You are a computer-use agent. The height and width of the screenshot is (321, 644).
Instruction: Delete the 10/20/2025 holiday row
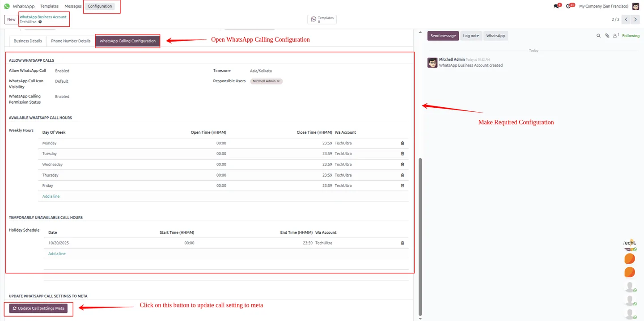click(402, 243)
